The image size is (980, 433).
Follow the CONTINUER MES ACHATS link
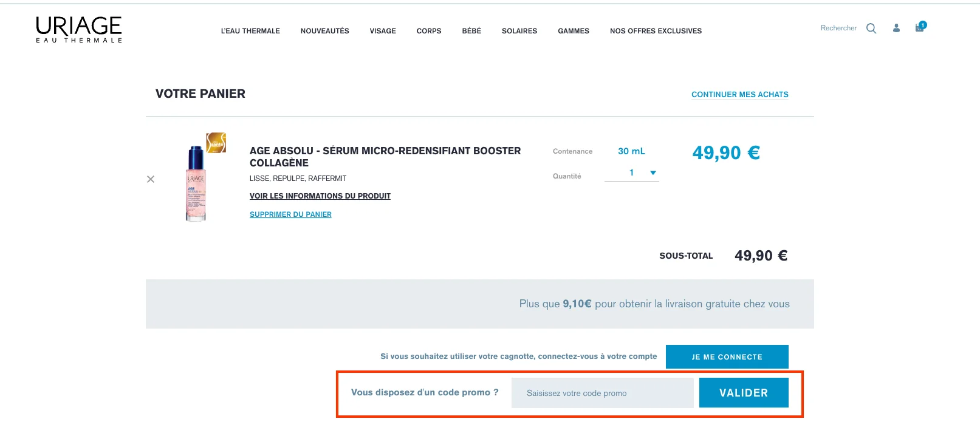point(740,95)
